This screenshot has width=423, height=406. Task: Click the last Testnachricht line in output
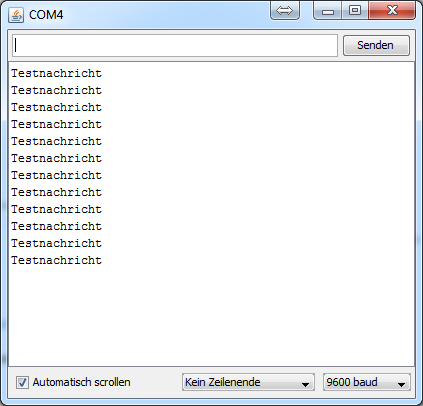click(x=56, y=260)
